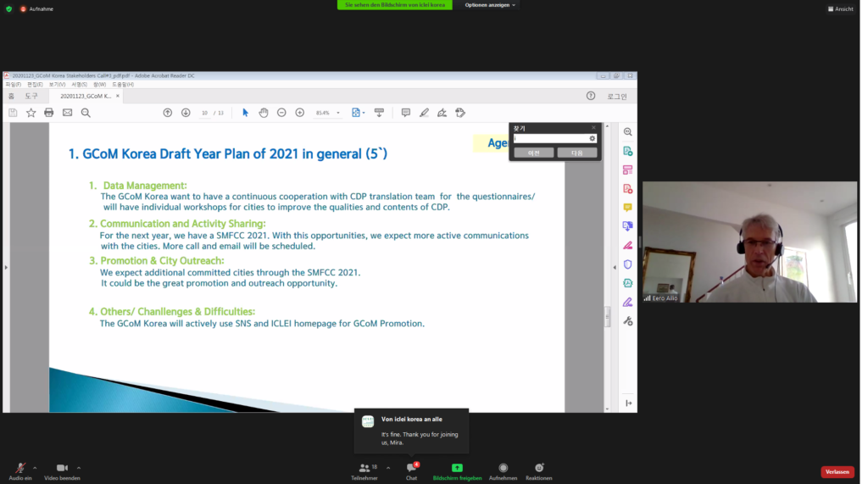The image size is (868, 484).
Task: Open the 편집(E) menu in Acrobat
Action: (x=35, y=85)
